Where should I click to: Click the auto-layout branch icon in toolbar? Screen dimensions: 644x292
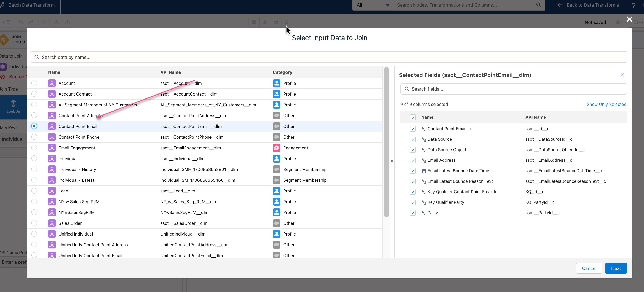(44, 22)
